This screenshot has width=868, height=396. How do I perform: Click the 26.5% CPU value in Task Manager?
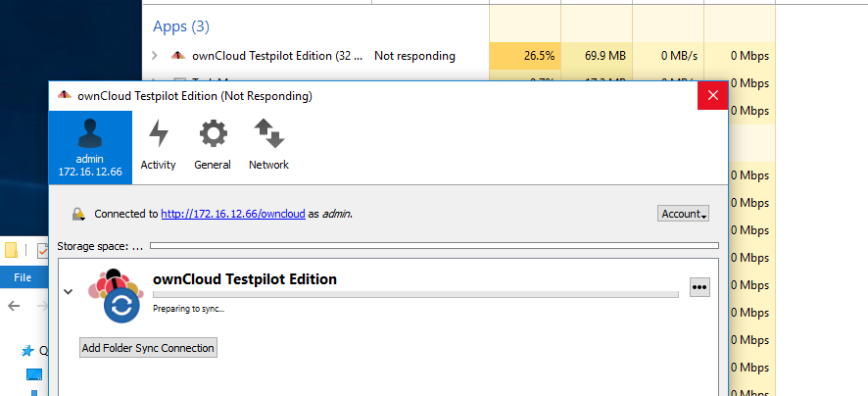pyautogui.click(x=539, y=56)
